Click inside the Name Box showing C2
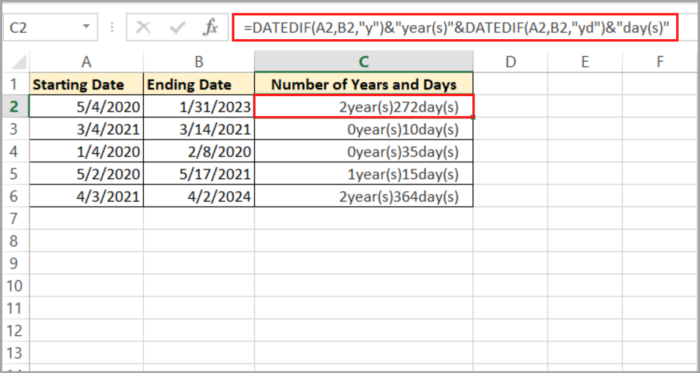 pyautogui.click(x=42, y=28)
